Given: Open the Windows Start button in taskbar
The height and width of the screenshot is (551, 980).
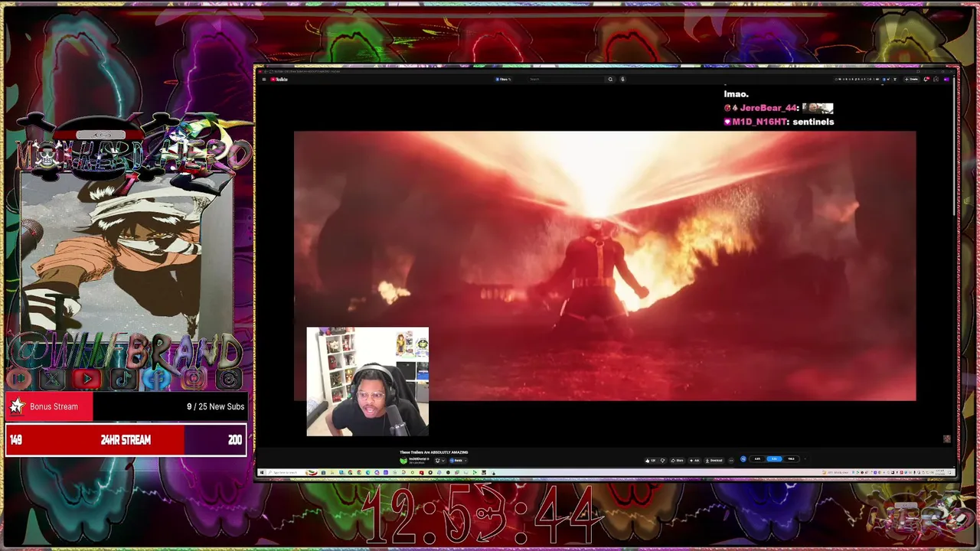Looking at the screenshot, I should pyautogui.click(x=262, y=472).
